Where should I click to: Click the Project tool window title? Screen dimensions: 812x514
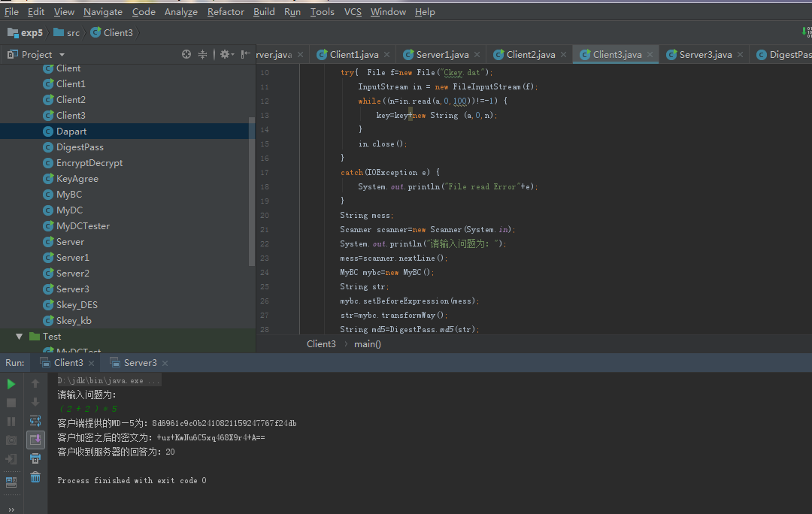click(37, 54)
